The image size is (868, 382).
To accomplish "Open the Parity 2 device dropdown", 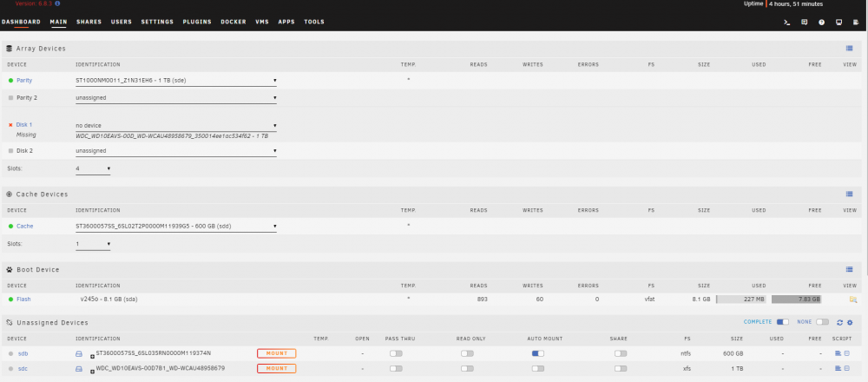I will click(x=176, y=98).
